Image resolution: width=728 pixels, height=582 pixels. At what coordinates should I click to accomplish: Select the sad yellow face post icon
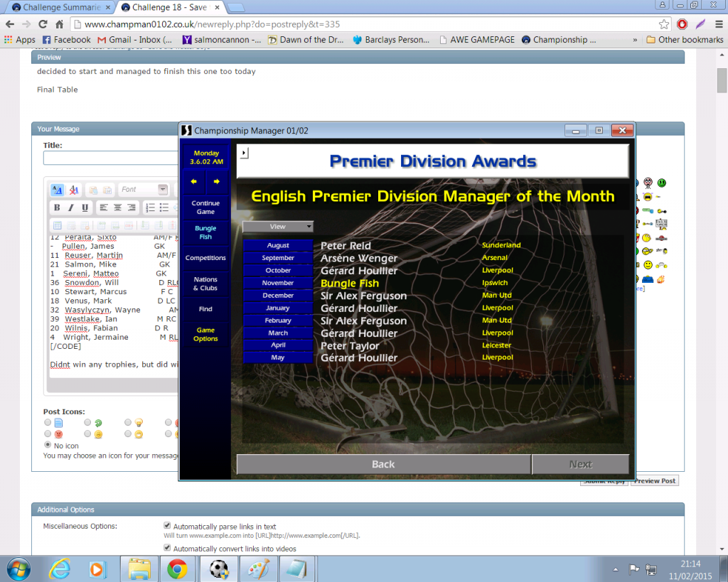[98, 434]
